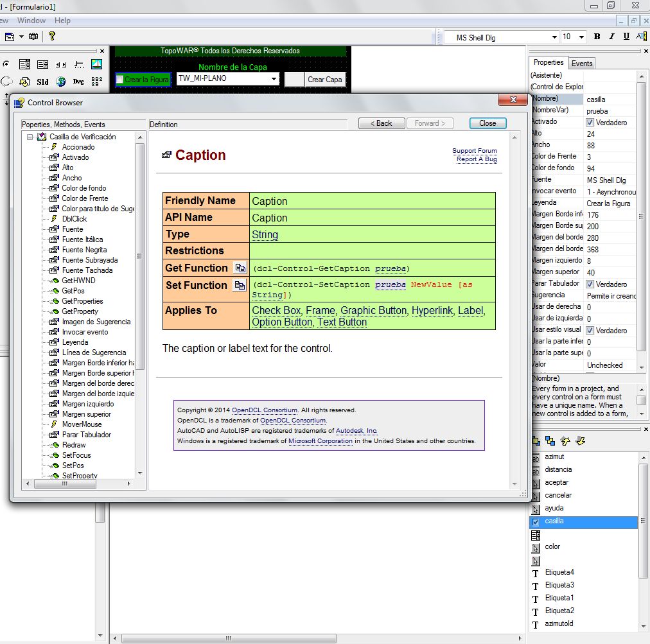Select the Dwg preview control tool

pyautogui.click(x=78, y=82)
